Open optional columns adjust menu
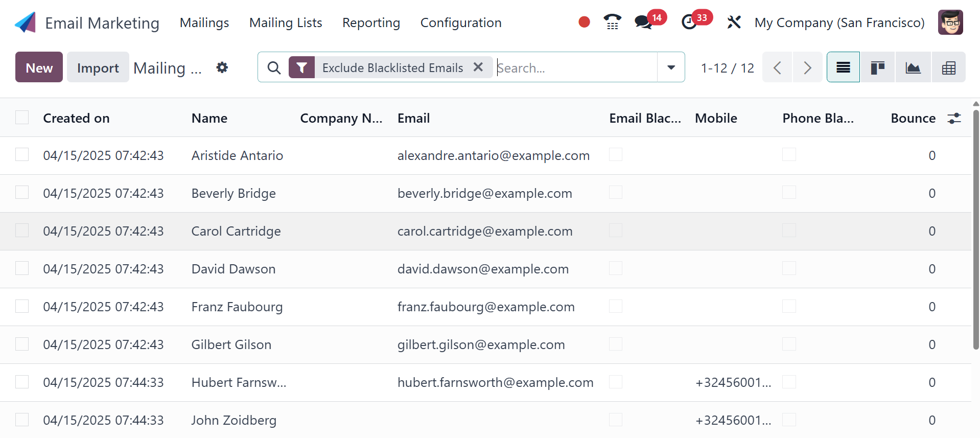Screen dimensions: 980x438 point(954,118)
